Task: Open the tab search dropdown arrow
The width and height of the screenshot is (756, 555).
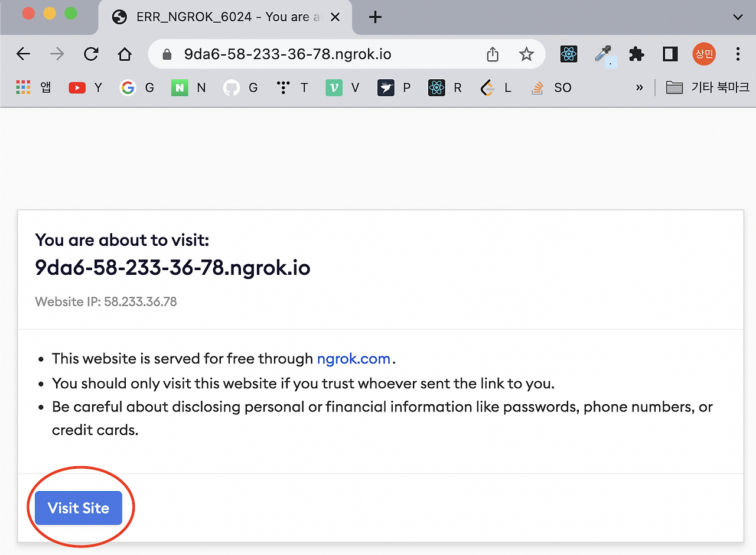Action: (738, 17)
